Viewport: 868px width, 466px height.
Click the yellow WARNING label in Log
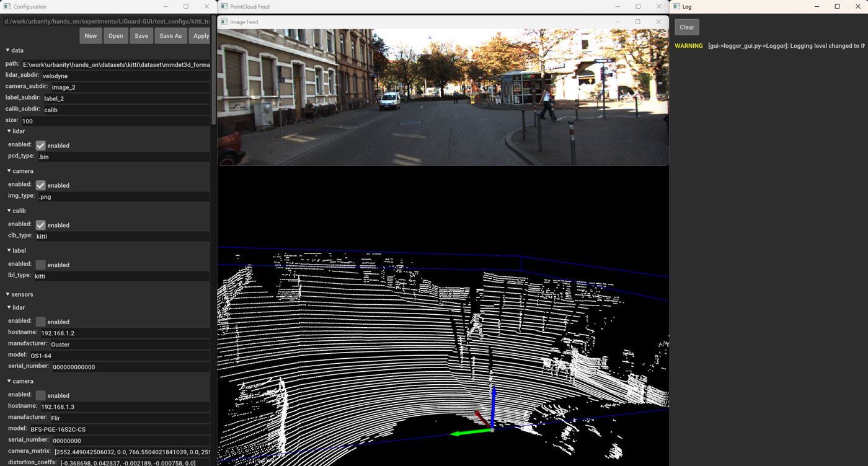689,46
